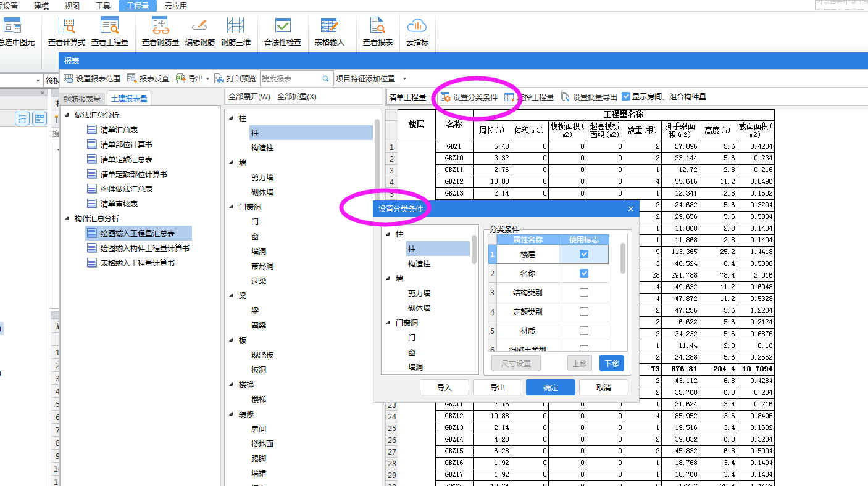This screenshot has width=868, height=486.
Task: Select 剪力墙 in dialog tree
Action: pos(419,294)
